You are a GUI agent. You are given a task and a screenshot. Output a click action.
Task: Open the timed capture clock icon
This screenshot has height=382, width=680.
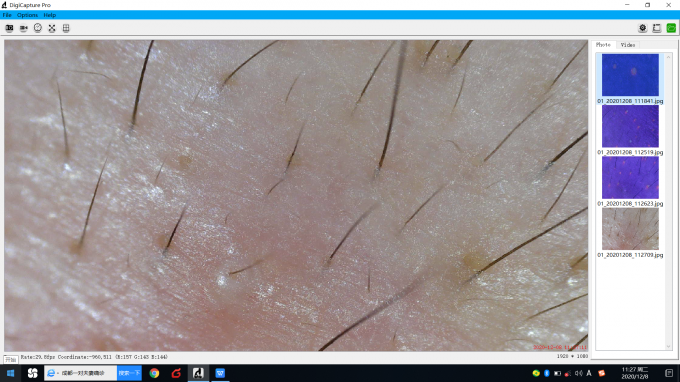point(38,28)
